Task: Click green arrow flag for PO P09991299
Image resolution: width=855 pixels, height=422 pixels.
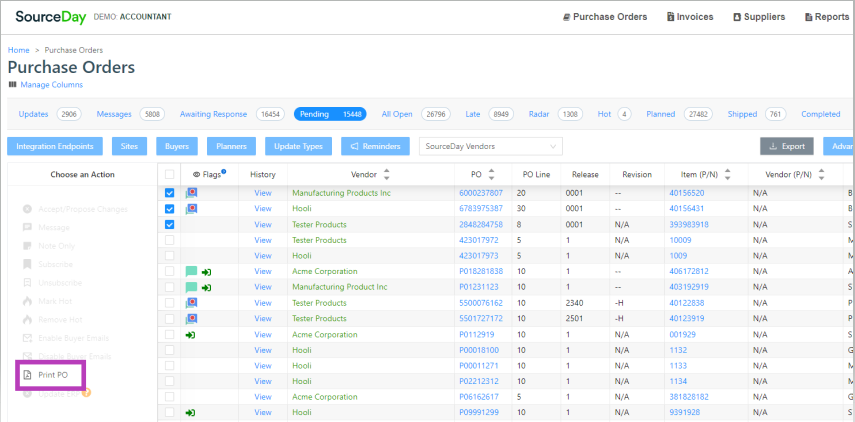Action: click(190, 413)
